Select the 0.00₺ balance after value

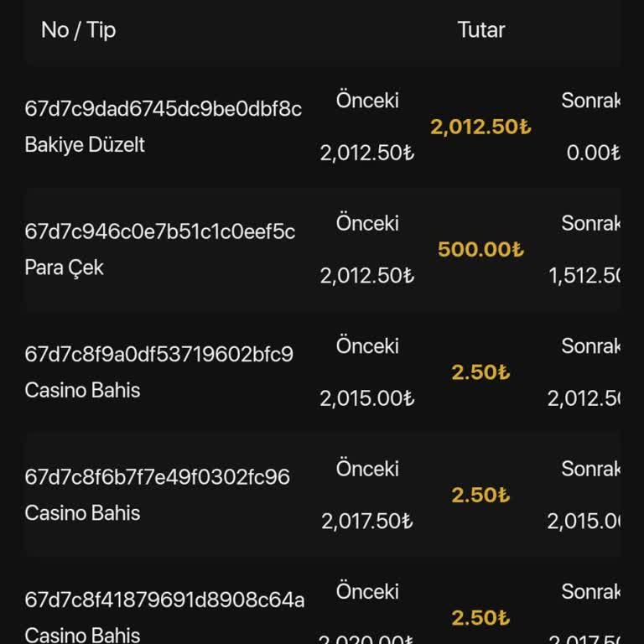593,153
